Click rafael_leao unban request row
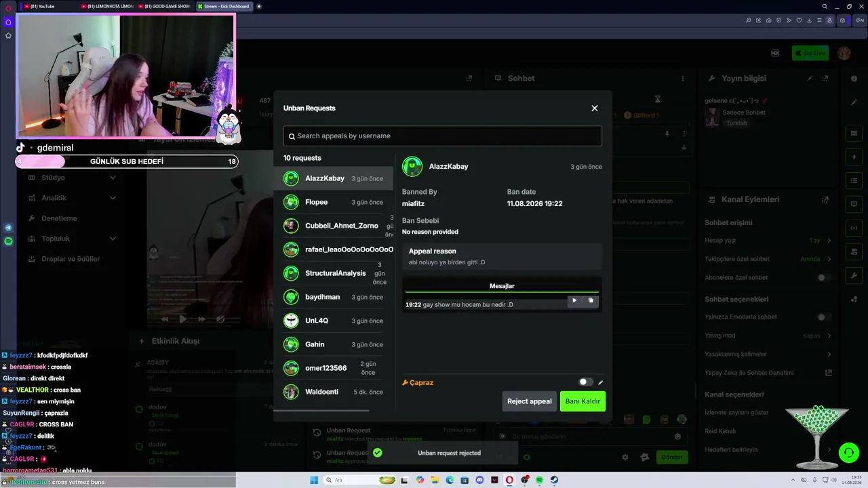 pos(334,249)
